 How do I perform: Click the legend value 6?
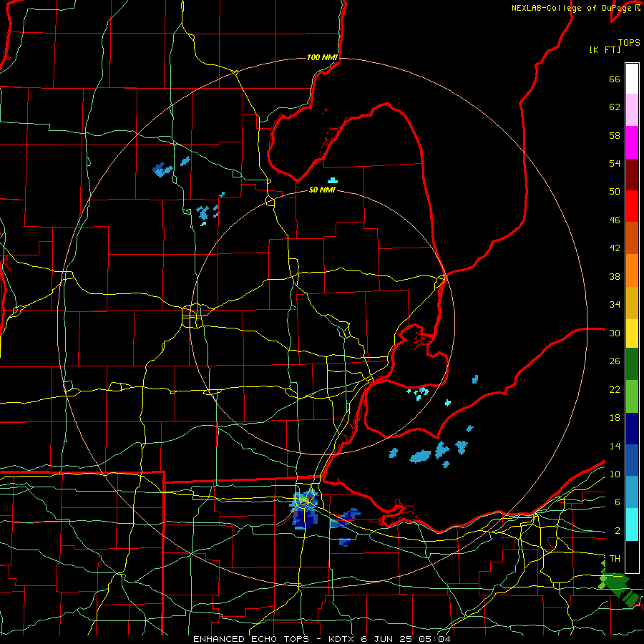[618, 502]
